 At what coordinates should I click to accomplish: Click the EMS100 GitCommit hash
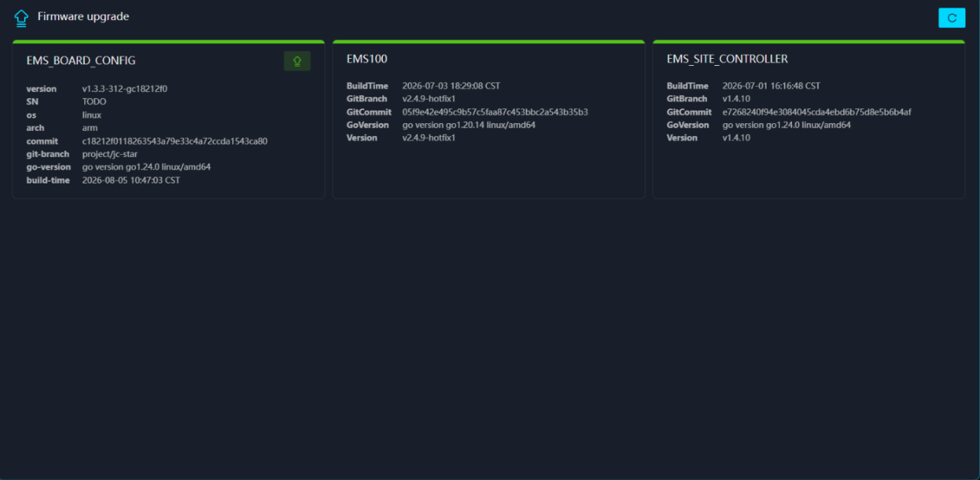[495, 112]
